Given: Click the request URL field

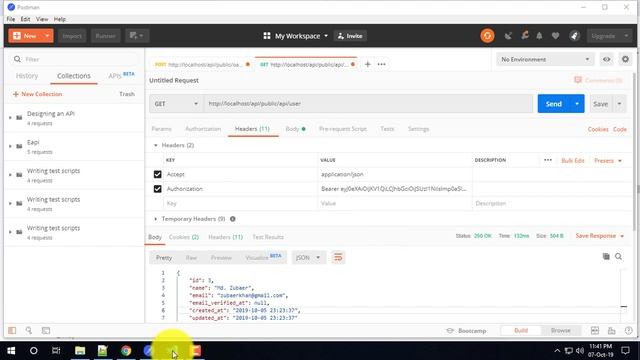Looking at the screenshot, I should tap(369, 104).
